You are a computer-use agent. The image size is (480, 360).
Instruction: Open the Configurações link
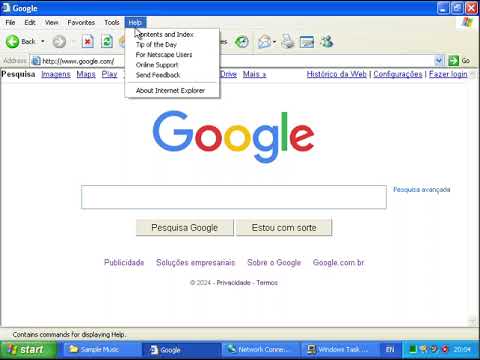pyautogui.click(x=398, y=74)
